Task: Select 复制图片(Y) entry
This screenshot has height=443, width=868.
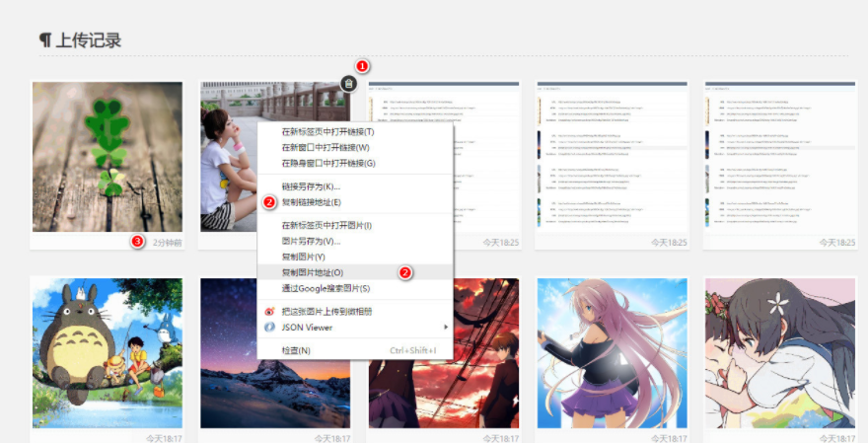Action: (x=355, y=257)
